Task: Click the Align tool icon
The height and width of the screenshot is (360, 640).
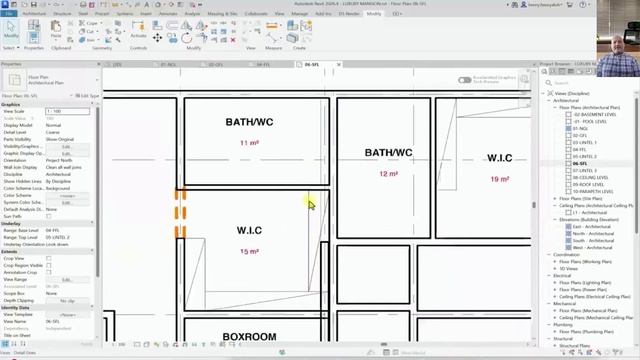Action: pos(157,25)
